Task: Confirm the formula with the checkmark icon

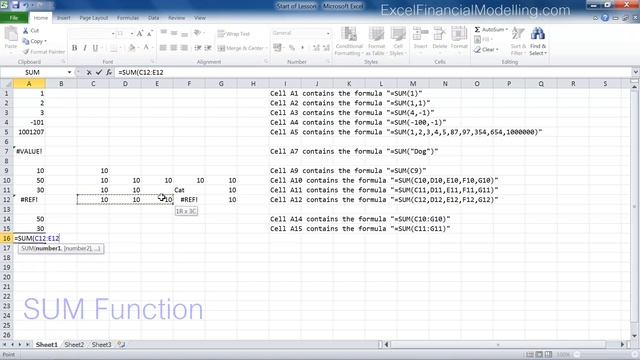Action: pos(99,72)
